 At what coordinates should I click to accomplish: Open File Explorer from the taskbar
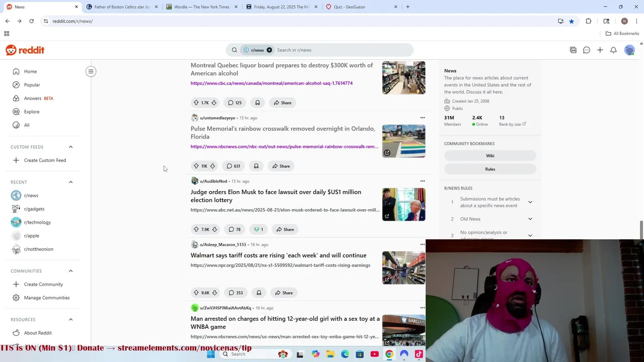pyautogui.click(x=331, y=354)
